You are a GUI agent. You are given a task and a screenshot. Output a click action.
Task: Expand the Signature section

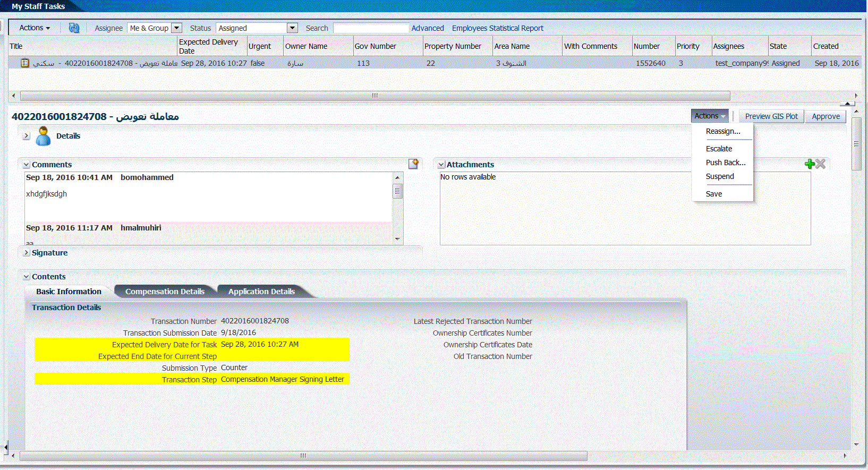tap(26, 253)
